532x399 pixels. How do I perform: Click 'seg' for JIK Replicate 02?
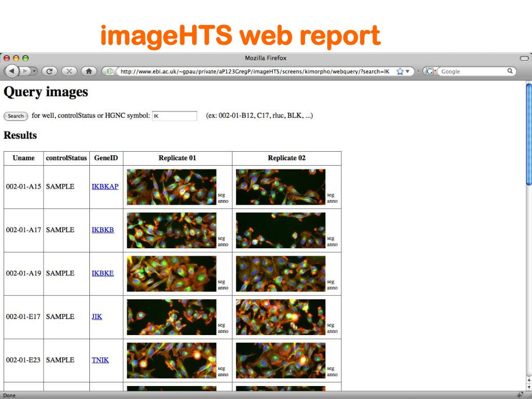coord(330,325)
